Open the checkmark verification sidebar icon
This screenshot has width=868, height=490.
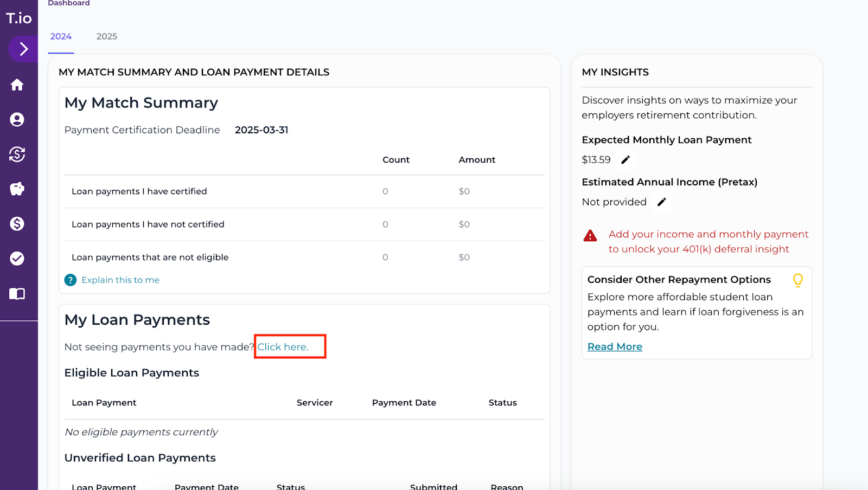coord(17,259)
